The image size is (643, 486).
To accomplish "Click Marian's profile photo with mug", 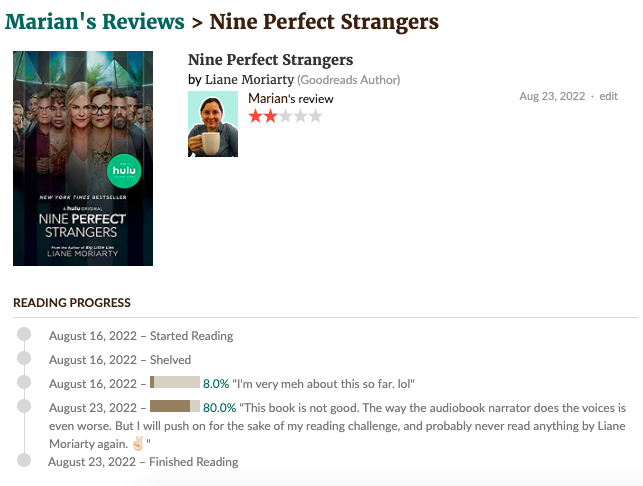I will [x=213, y=124].
